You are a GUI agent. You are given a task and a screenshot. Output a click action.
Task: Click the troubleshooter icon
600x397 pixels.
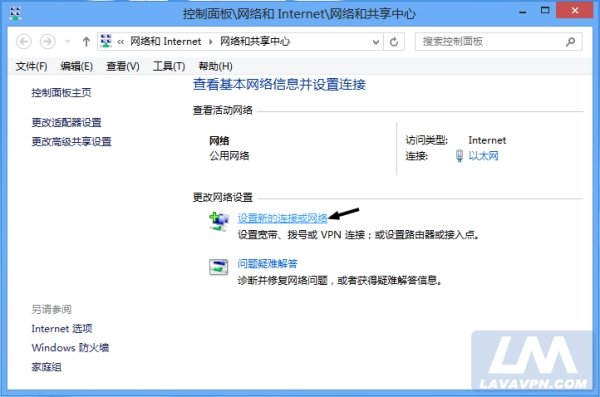[218, 267]
